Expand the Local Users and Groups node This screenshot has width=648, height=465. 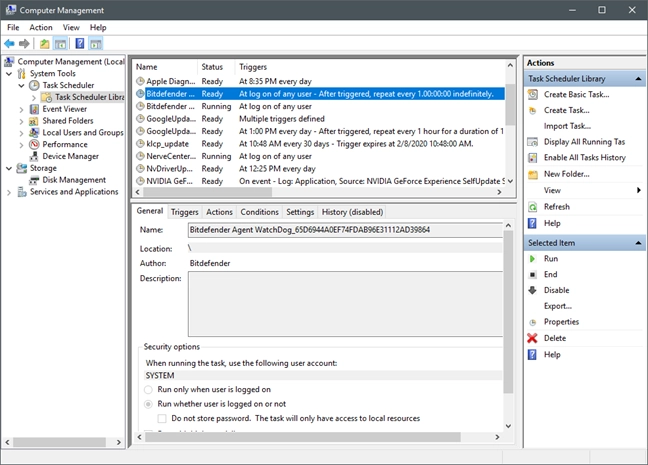click(x=21, y=133)
